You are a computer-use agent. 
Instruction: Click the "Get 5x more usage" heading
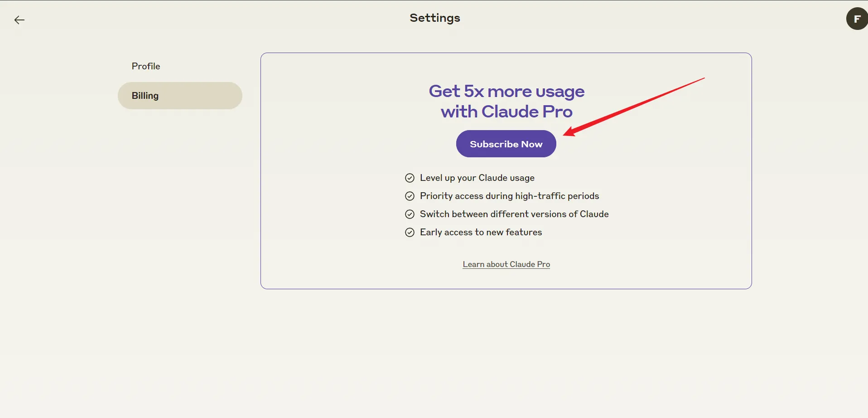click(x=506, y=92)
